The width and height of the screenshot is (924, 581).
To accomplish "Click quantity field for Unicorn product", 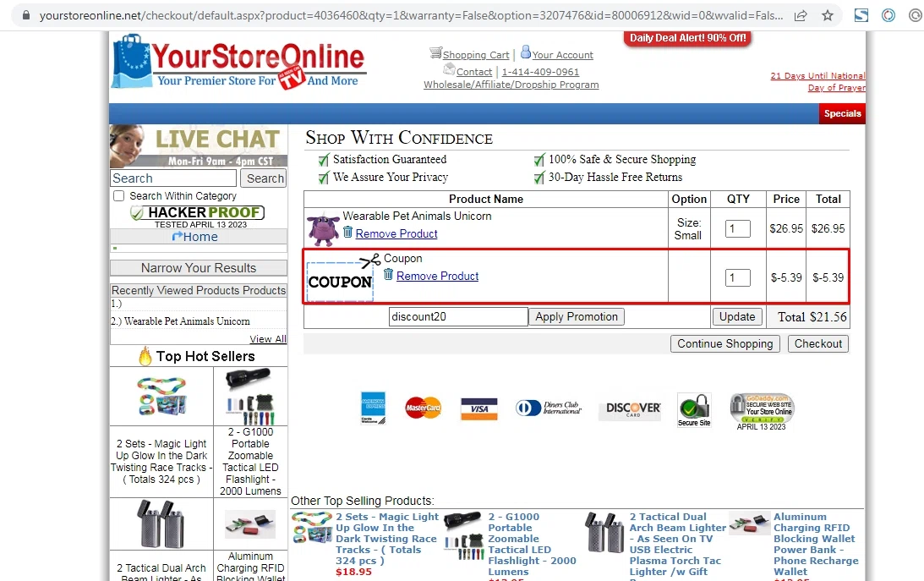I will 738,228.
